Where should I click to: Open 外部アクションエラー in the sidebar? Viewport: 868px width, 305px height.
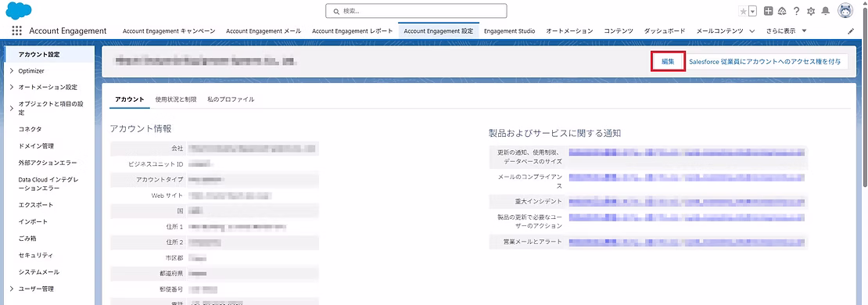click(x=48, y=163)
